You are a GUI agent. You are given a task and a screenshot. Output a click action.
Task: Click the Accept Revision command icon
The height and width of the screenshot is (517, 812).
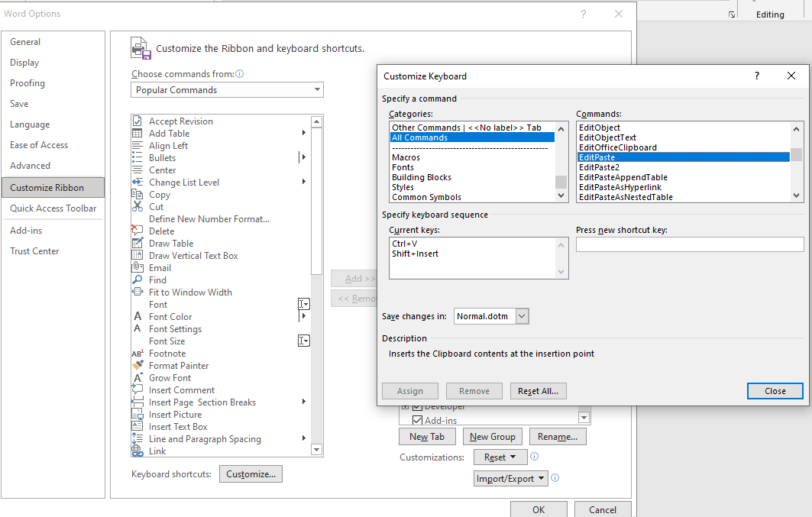[137, 121]
